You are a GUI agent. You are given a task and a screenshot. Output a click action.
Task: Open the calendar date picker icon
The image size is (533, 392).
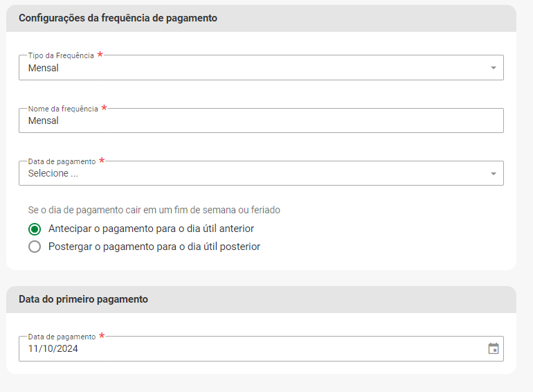point(494,348)
